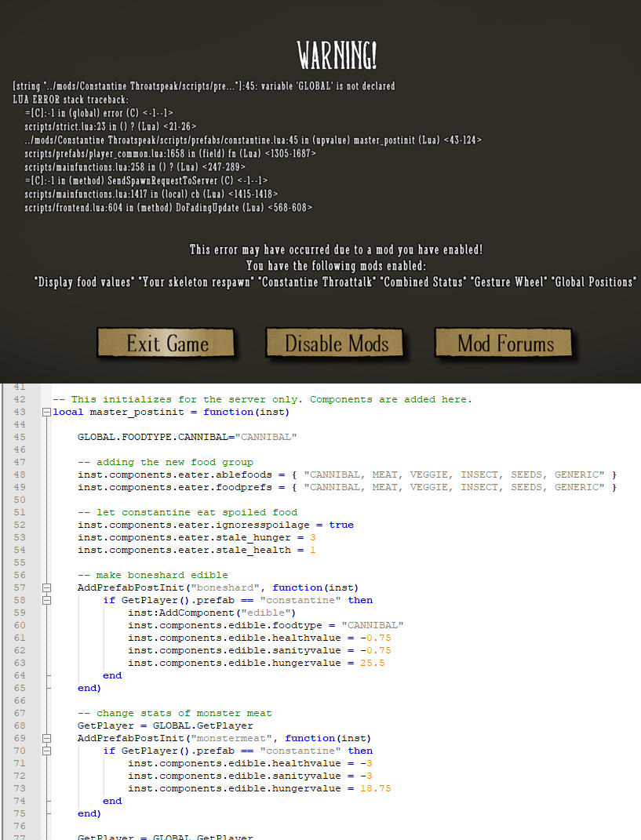The width and height of the screenshot is (641, 840).
Task: Open the Mod Forums button
Action: (504, 344)
